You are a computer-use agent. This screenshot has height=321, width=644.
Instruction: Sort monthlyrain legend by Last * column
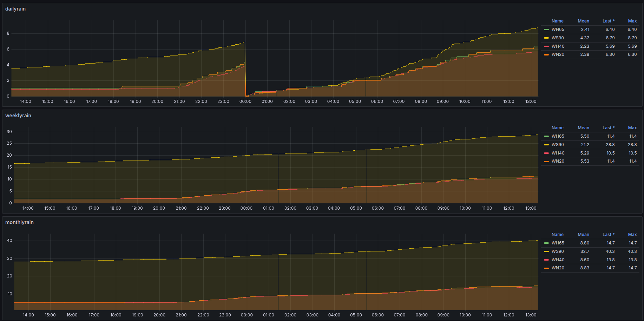pos(608,235)
